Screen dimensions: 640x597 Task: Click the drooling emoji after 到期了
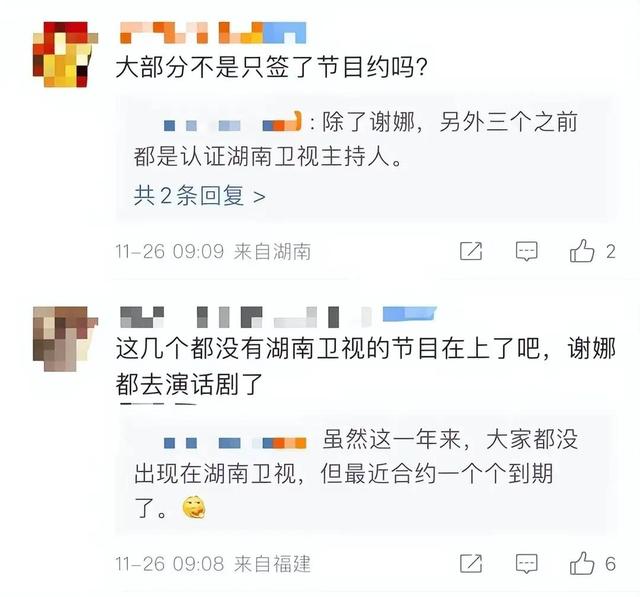pos(194,507)
